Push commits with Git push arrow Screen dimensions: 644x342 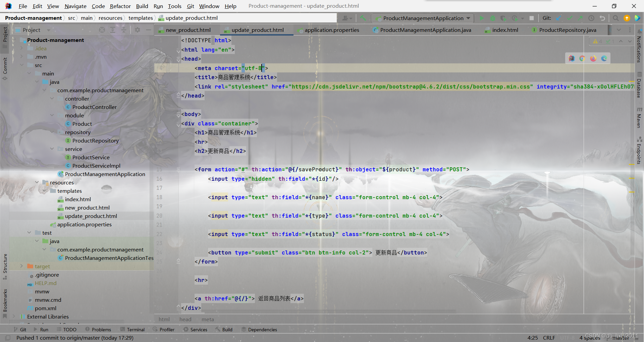pos(581,18)
